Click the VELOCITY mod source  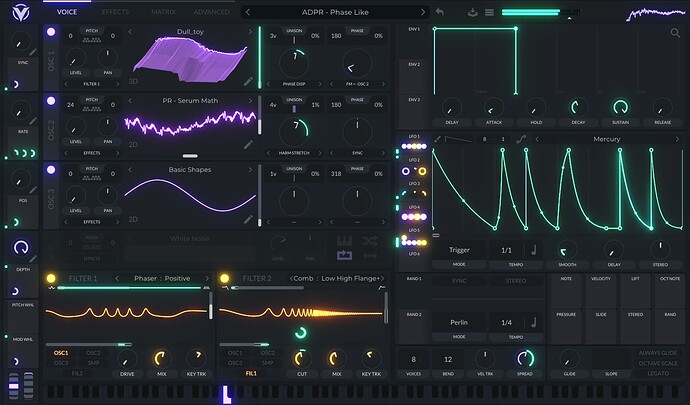[x=601, y=291]
